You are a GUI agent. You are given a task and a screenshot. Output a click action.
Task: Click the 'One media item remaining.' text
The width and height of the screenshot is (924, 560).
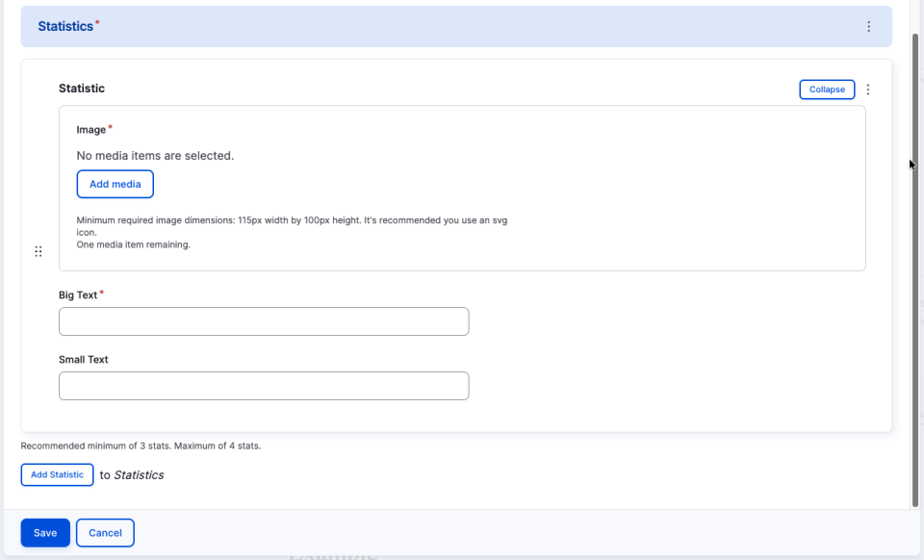click(133, 244)
